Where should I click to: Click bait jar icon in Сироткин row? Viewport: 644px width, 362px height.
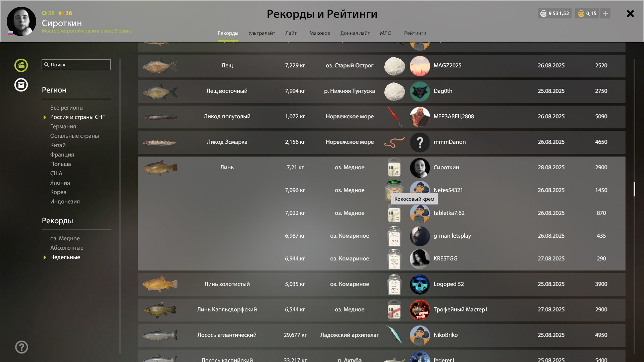pos(394,167)
